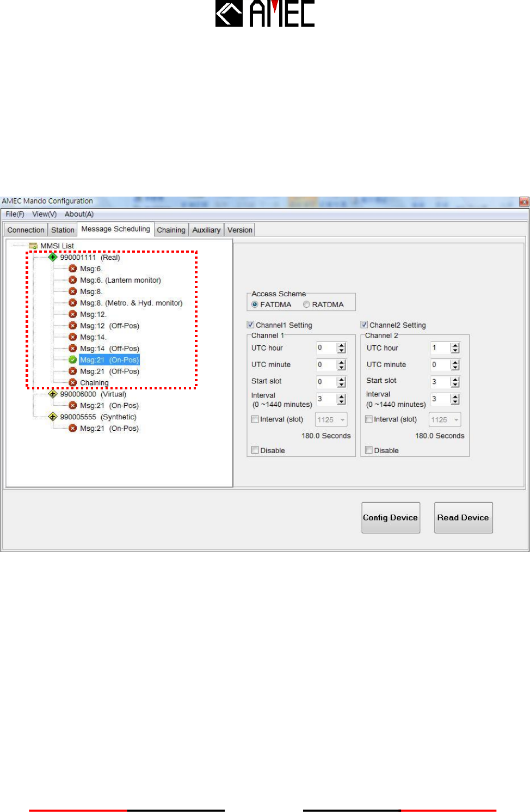Click the yellow diamond icon of 990005555 (Synthetic)
This screenshot has width=530, height=812.
pos(53,417)
